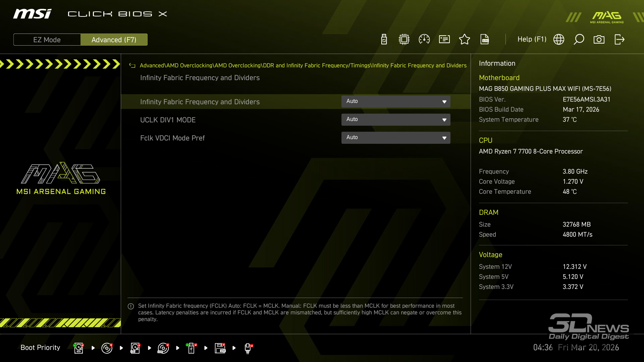Open the LOG file icon
Screen dimensions: 644x362
coord(485,40)
